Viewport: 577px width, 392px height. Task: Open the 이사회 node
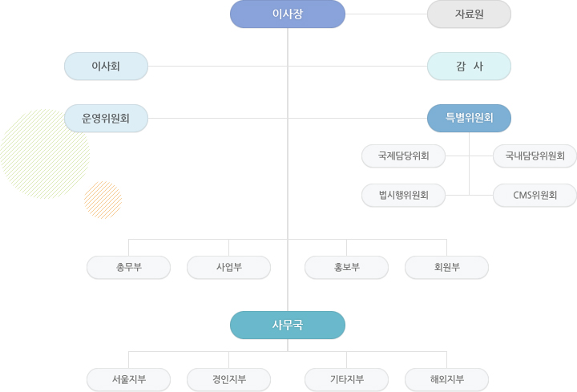click(106, 67)
